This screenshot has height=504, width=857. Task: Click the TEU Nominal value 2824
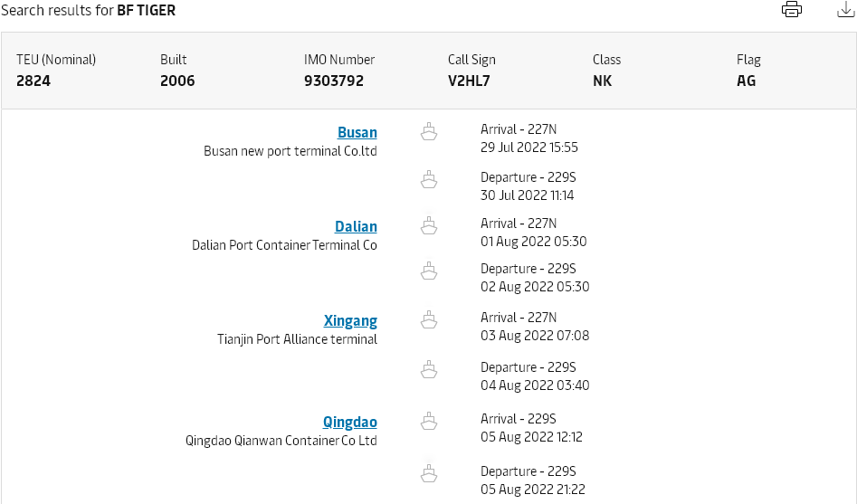32,81
